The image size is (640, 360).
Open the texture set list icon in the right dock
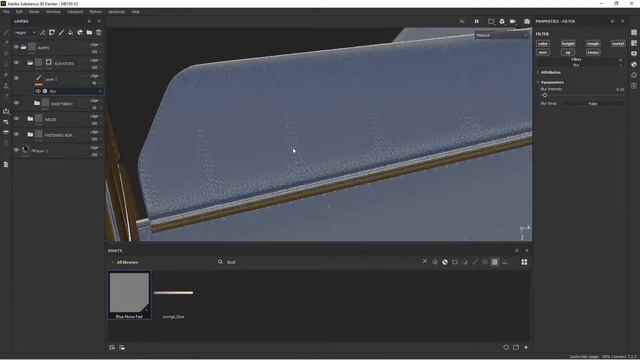[x=634, y=32]
